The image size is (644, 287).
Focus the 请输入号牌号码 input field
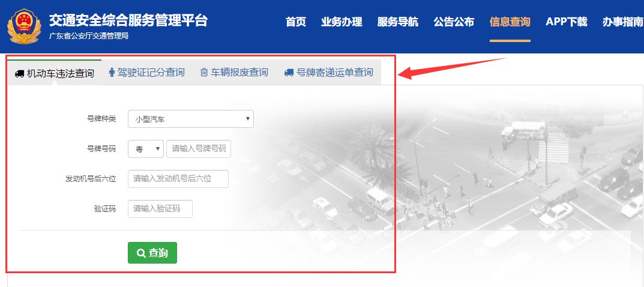tap(199, 149)
